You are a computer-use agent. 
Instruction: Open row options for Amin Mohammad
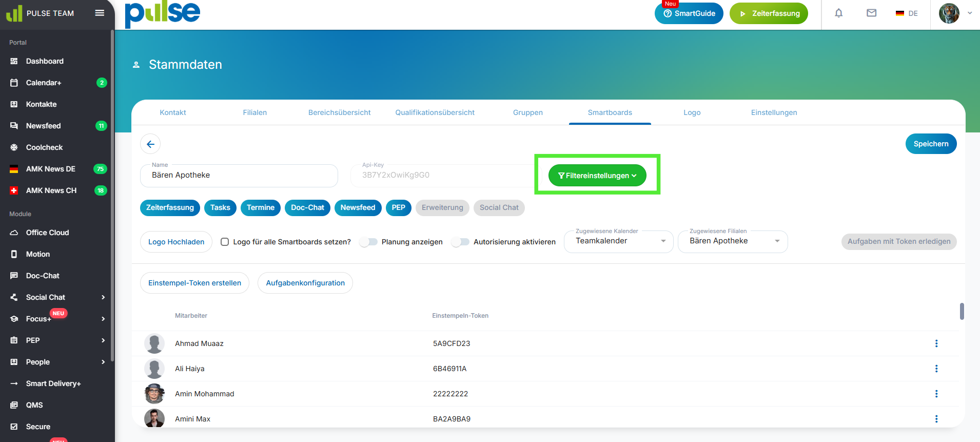pos(936,394)
